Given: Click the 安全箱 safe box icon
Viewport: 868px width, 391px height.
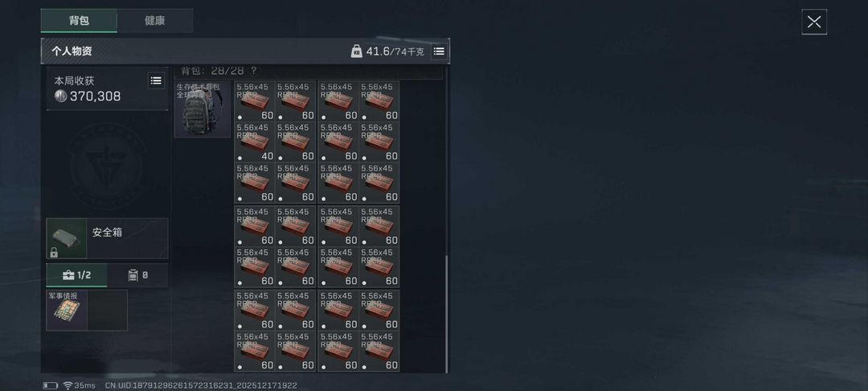Looking at the screenshot, I should [67, 238].
